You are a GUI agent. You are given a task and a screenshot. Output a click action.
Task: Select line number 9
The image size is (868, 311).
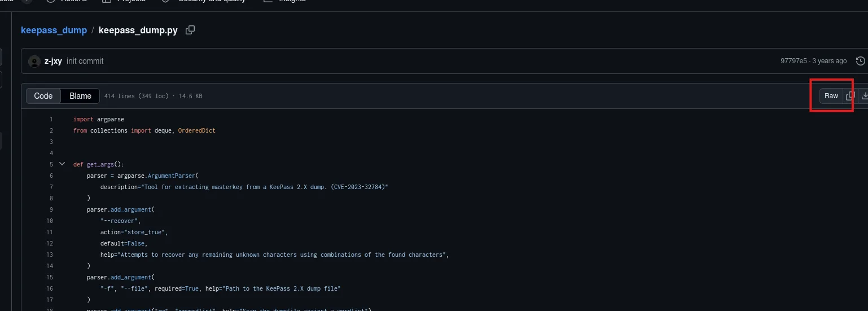(x=51, y=209)
